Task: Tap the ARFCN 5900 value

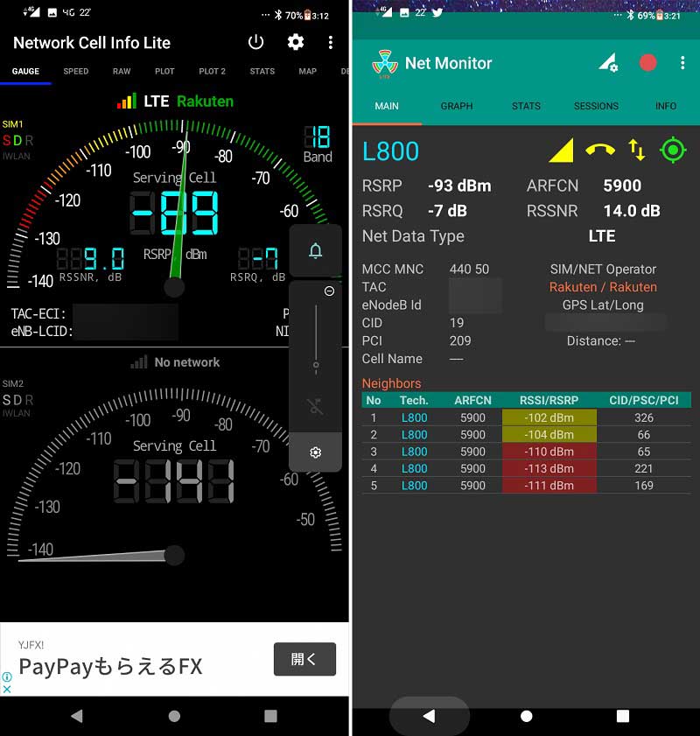Action: pyautogui.click(x=622, y=186)
